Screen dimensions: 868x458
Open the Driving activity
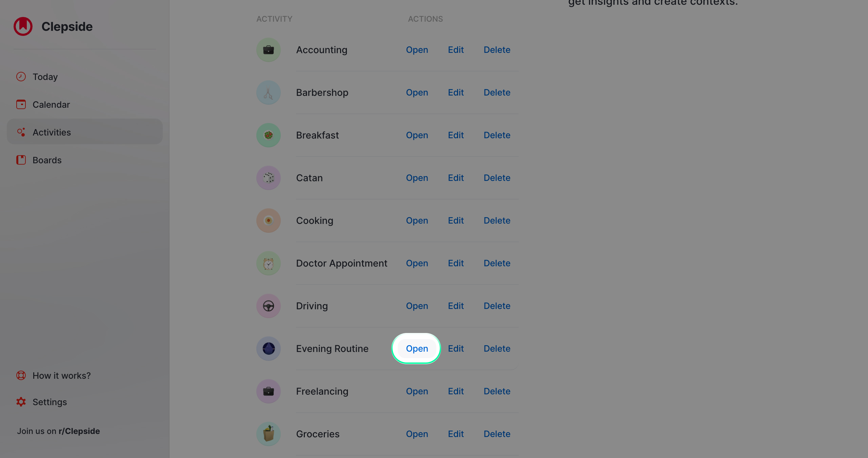click(x=417, y=306)
